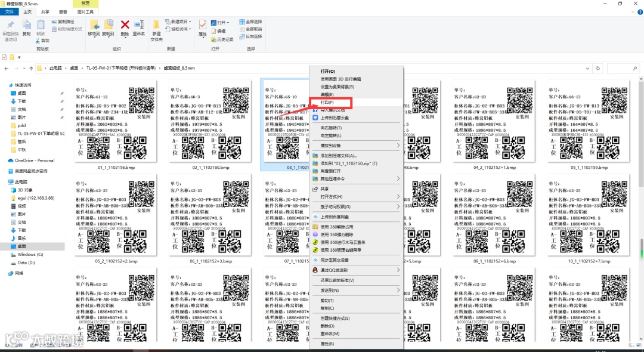Viewport: 644px width, 352px height.
Task: Click 粘贴快捷方式 in the ribbon
Action: [67, 29]
